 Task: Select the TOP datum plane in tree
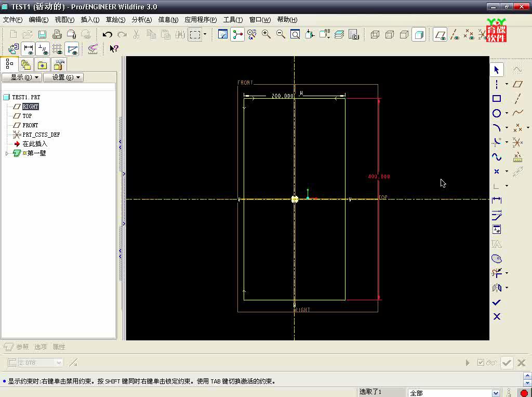point(27,116)
